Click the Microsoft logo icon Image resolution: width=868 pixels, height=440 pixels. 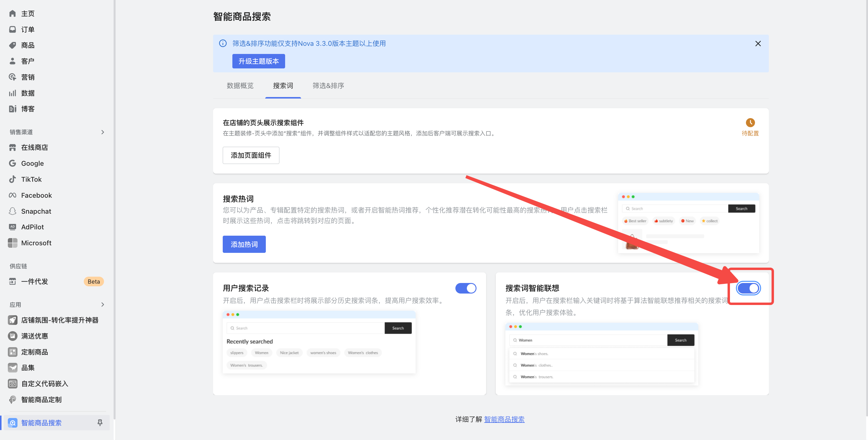[x=12, y=243]
